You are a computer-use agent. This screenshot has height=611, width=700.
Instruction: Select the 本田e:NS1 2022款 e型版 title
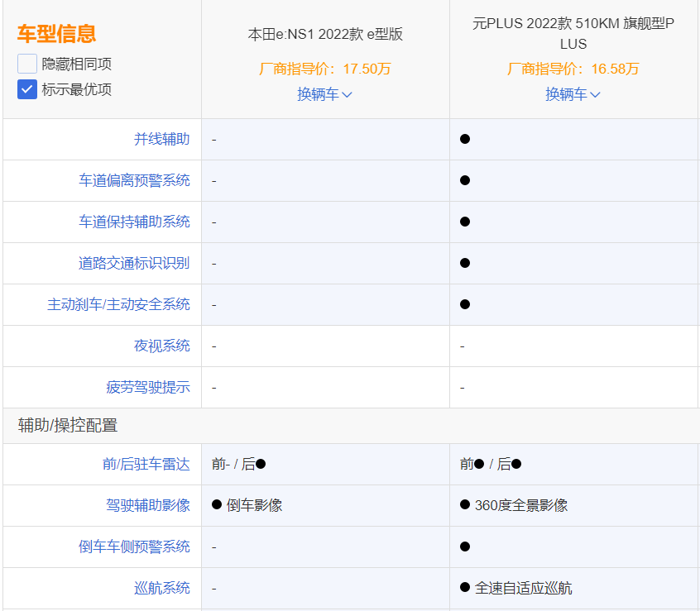point(325,34)
